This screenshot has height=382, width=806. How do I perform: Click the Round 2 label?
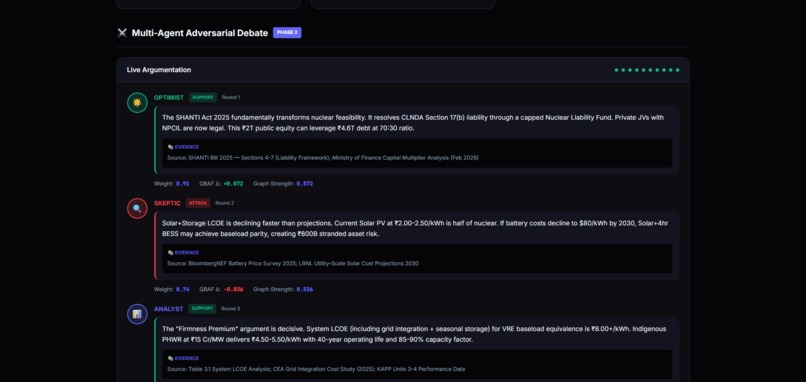click(x=225, y=203)
